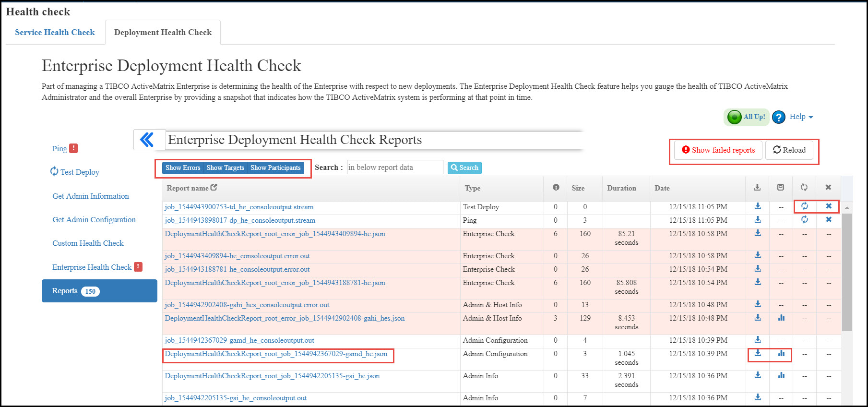Reload the reports list
Viewport: 868px width, 407px height.
point(789,150)
